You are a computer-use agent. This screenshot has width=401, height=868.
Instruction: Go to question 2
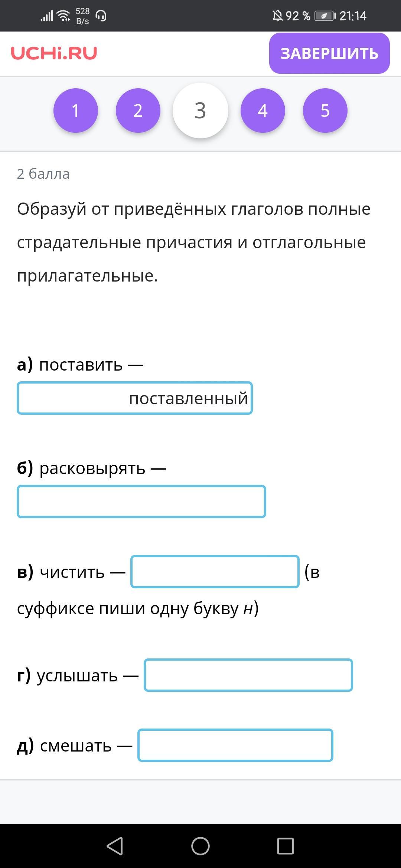point(138,111)
